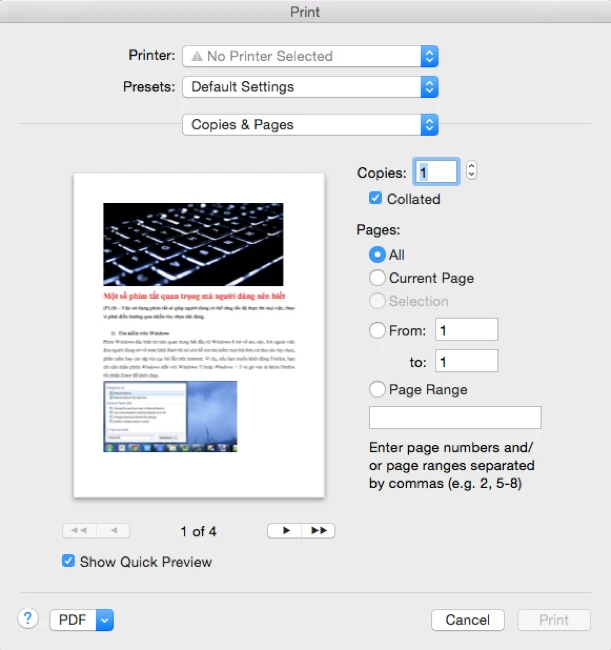Image resolution: width=611 pixels, height=650 pixels.
Task: Advance to the next preview page
Action: pyautogui.click(x=285, y=531)
